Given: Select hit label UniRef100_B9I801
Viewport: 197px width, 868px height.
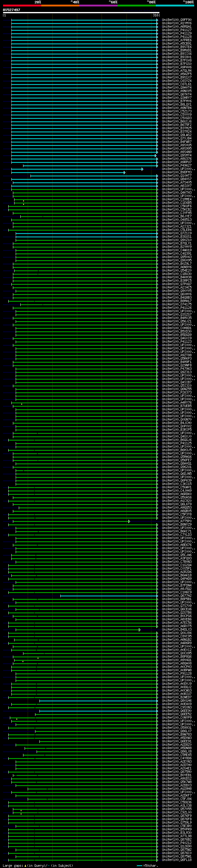Looking at the screenshot, I should point(176,57).
